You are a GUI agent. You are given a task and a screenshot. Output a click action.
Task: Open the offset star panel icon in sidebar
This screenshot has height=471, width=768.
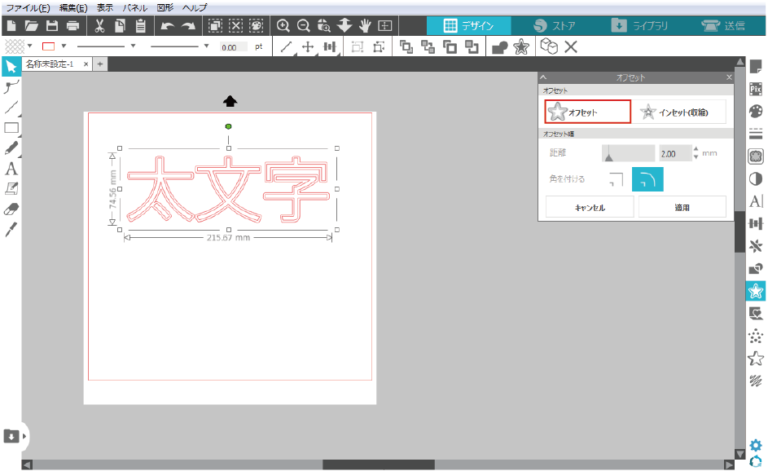pyautogui.click(x=756, y=291)
